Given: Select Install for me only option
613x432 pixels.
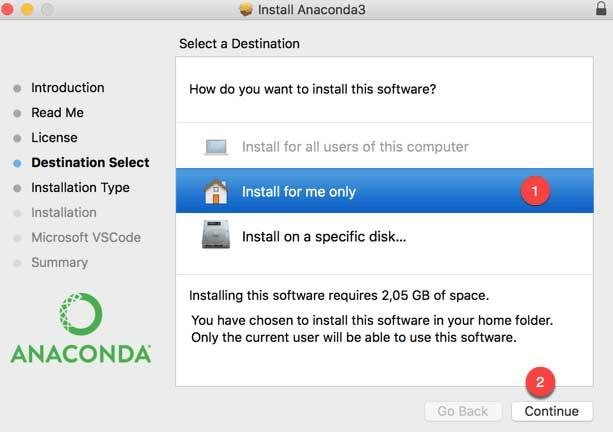Looking at the screenshot, I should tap(299, 192).
